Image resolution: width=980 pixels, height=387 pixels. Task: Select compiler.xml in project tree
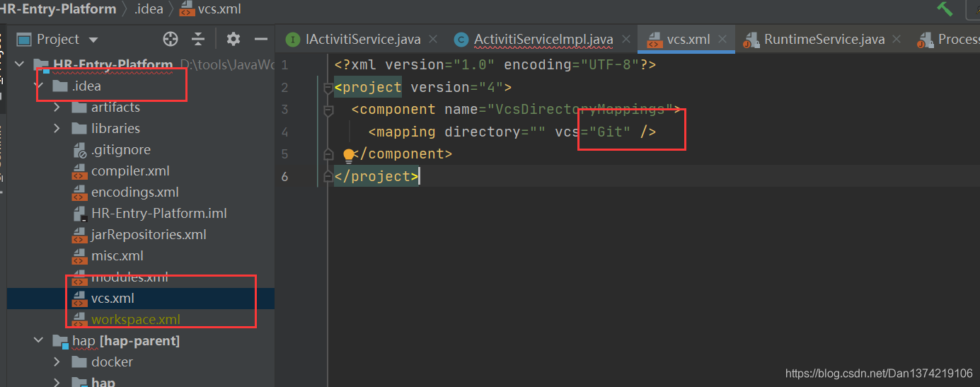pyautogui.click(x=130, y=171)
